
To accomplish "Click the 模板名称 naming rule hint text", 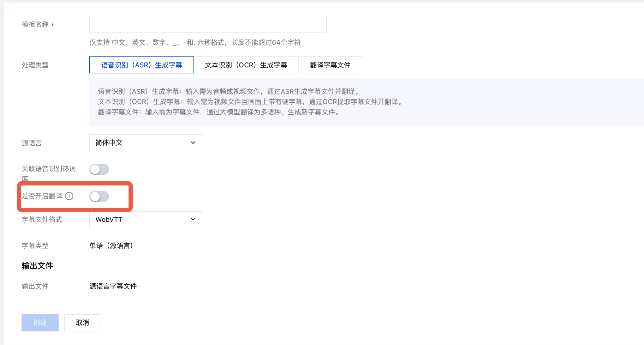I will [x=195, y=42].
